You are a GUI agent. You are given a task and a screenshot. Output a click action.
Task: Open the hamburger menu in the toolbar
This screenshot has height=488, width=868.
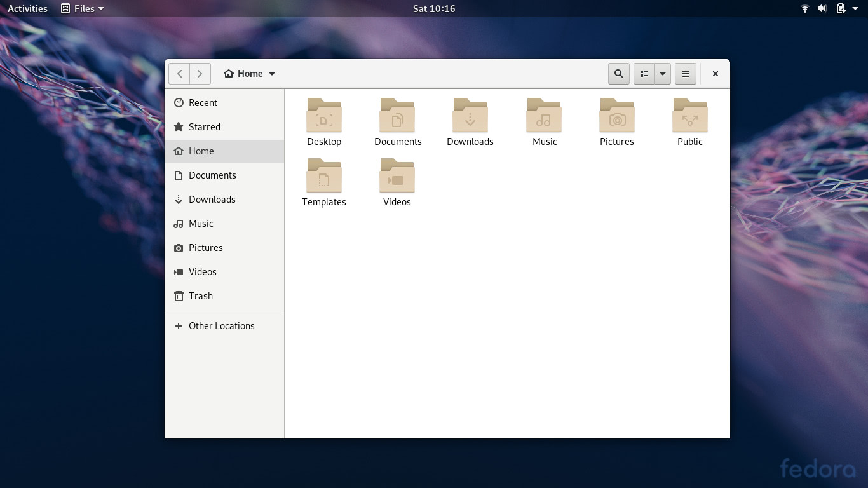click(686, 73)
